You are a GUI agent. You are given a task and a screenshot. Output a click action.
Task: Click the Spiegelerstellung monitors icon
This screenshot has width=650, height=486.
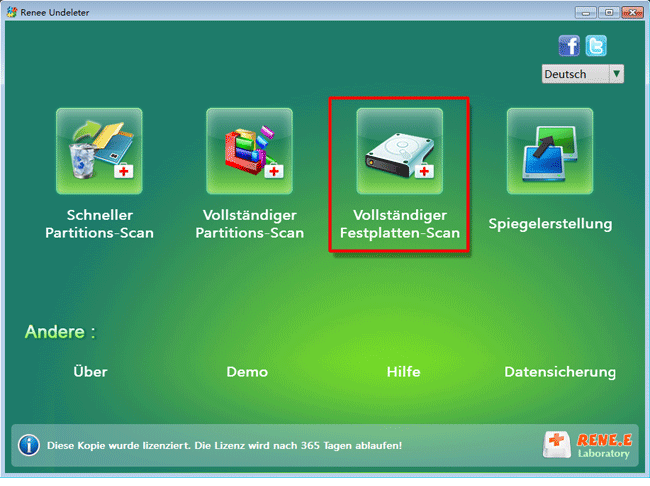coord(549,151)
